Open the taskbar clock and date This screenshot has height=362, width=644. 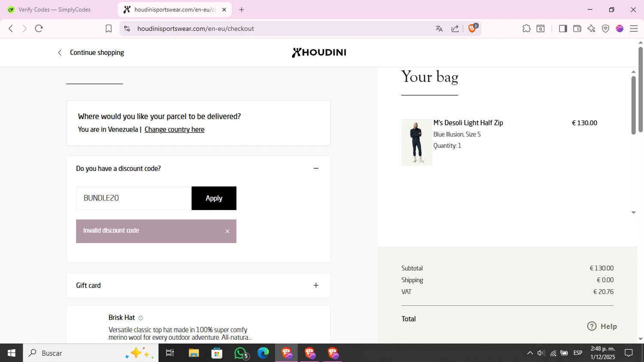coord(603,353)
